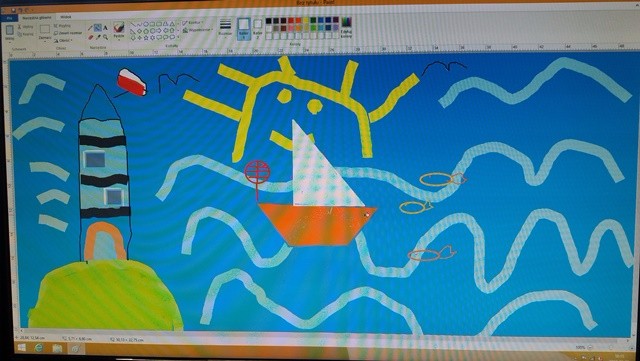Select the Eraser tool
This screenshot has height=361, width=640.
click(91, 37)
